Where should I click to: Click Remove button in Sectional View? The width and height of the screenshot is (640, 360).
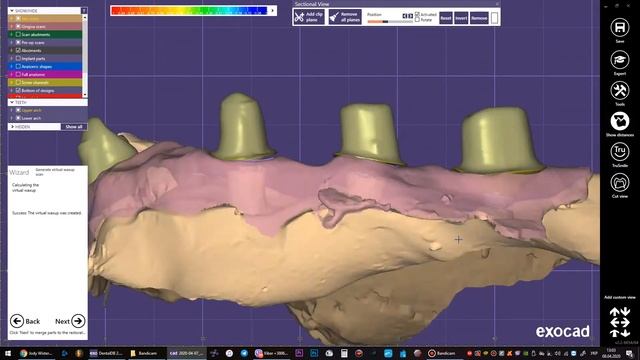[479, 18]
